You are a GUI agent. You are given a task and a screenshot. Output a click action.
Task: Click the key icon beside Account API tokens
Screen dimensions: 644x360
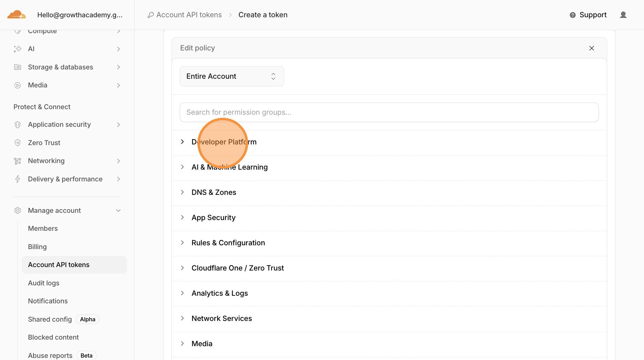pos(150,15)
